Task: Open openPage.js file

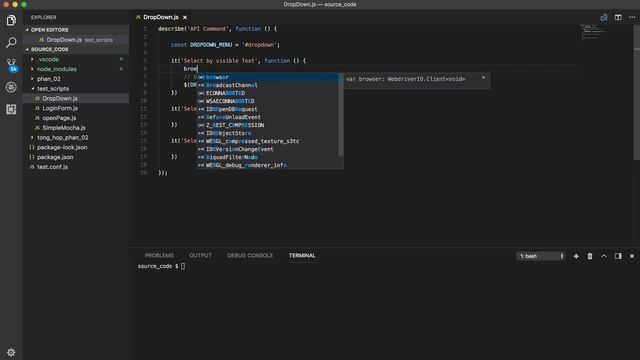Action: click(76, 118)
